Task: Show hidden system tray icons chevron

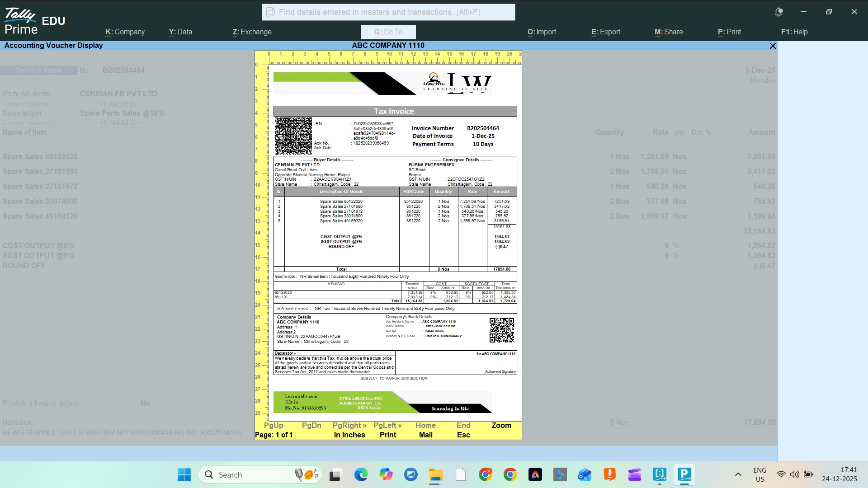Action: 738,474
